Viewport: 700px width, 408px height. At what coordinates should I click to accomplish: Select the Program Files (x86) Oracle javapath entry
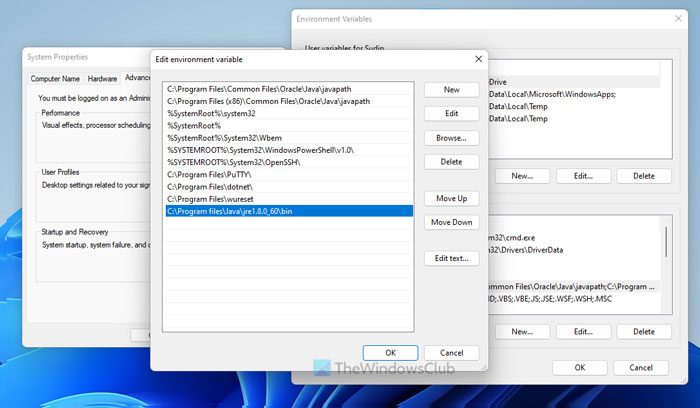(x=289, y=101)
